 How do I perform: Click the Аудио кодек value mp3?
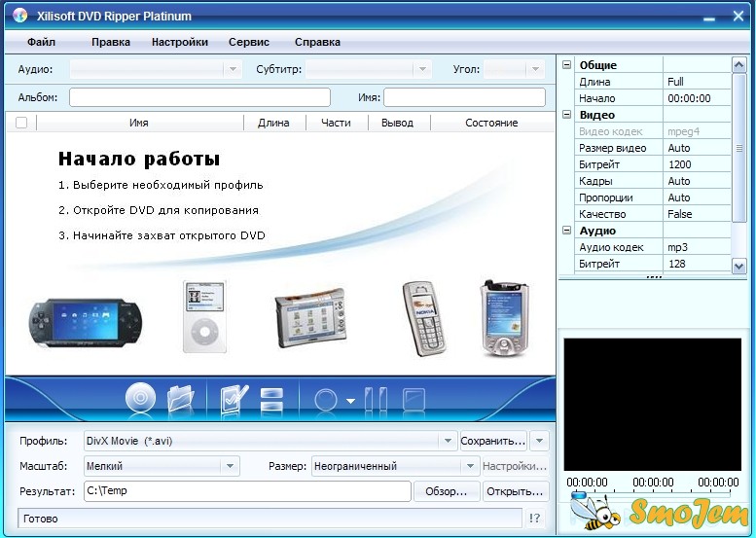click(697, 247)
